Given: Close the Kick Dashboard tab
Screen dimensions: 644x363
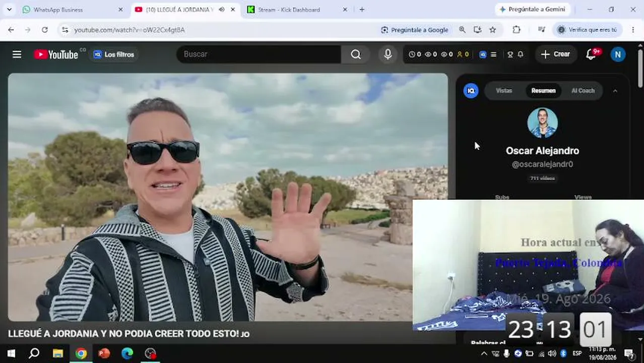Looking at the screenshot, I should tap(345, 10).
